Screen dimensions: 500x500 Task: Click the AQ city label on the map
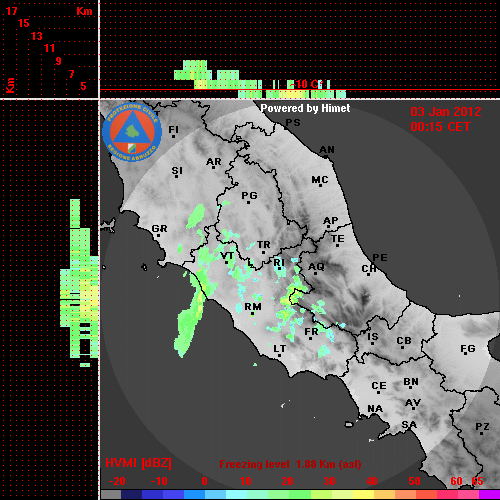316,267
